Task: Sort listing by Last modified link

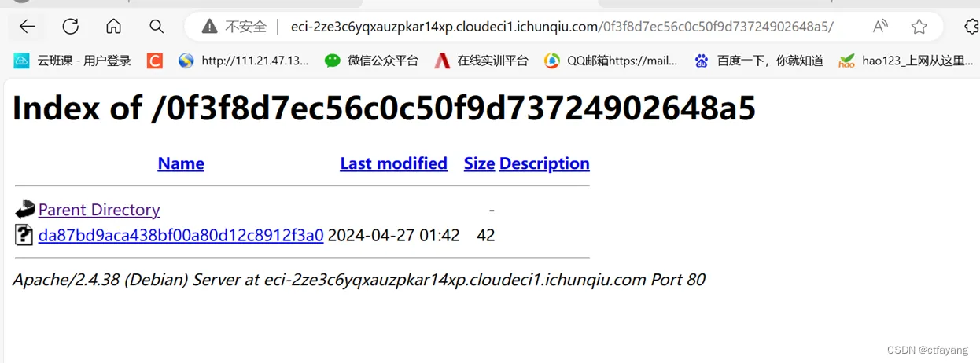Action: click(x=393, y=163)
